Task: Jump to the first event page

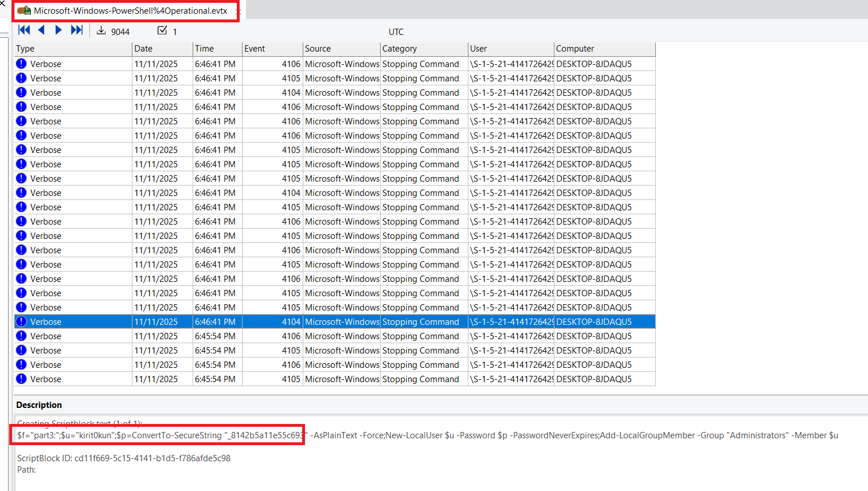Action: tap(24, 30)
